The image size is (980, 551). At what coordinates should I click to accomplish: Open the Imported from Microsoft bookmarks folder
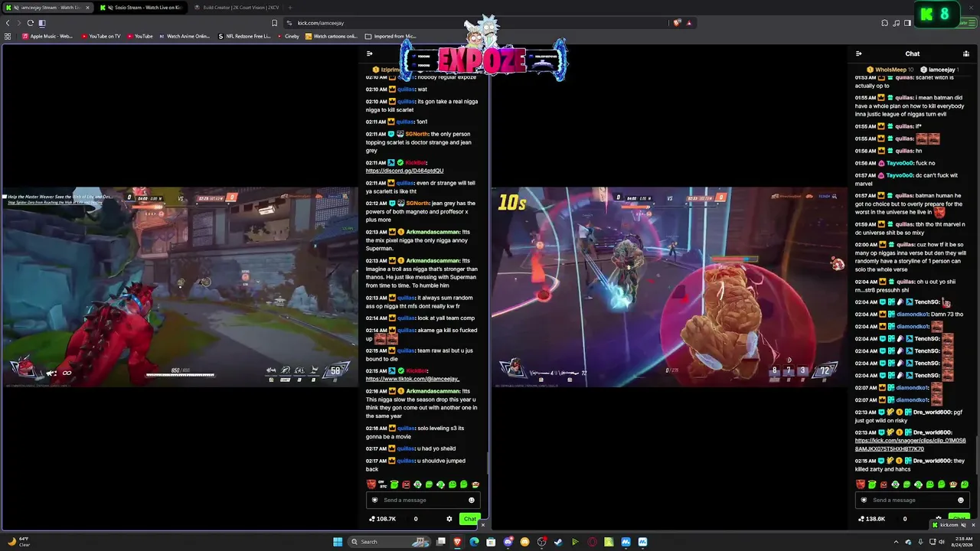[x=390, y=36]
